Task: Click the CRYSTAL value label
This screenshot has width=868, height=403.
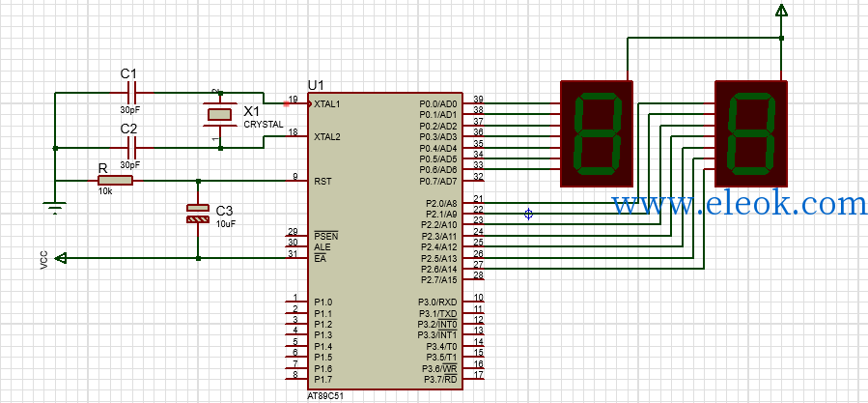Action: pos(264,125)
